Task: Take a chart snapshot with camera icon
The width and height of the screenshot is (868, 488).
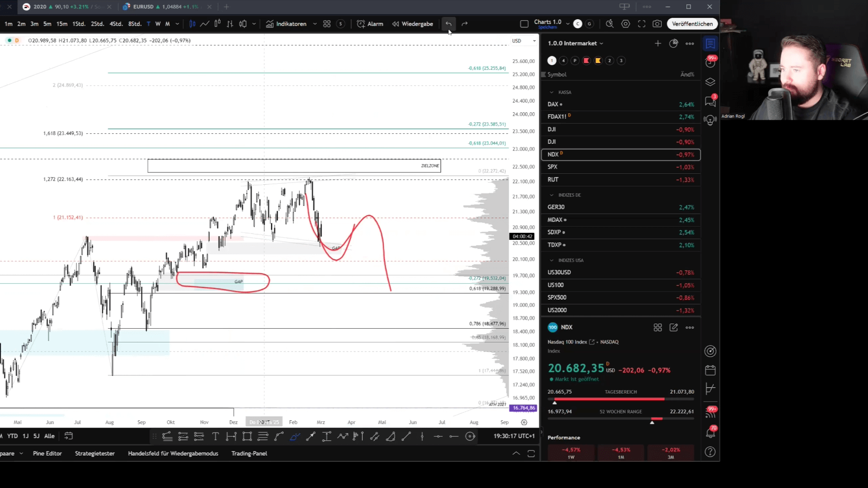Action: (657, 24)
